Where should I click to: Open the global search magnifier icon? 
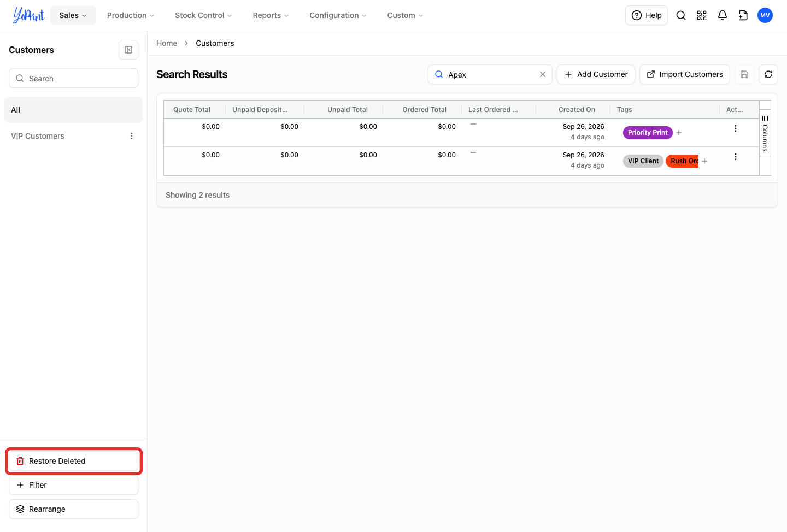point(681,15)
